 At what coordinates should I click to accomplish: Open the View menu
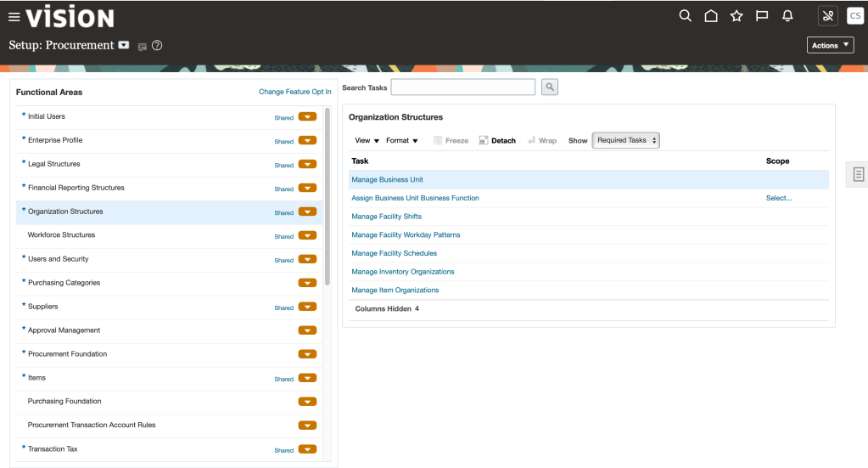click(367, 141)
